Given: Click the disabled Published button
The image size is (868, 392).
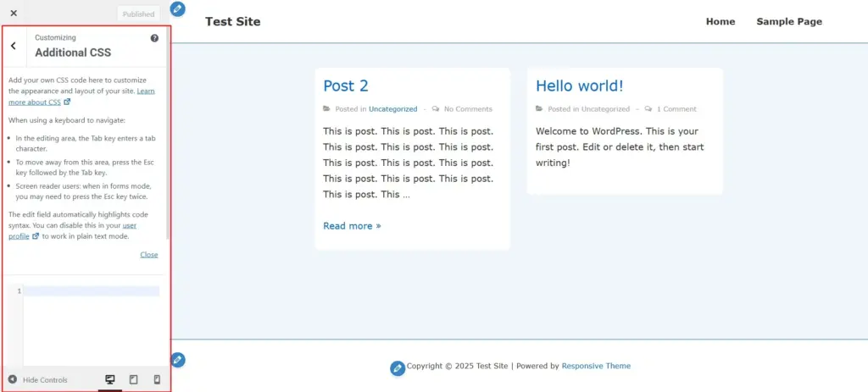Looking at the screenshot, I should (138, 14).
